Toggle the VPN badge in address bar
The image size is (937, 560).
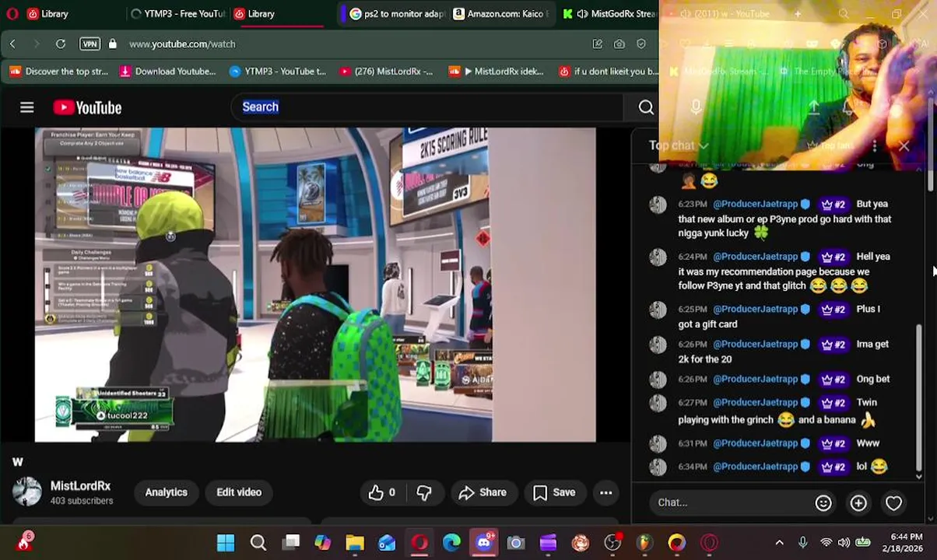point(89,44)
